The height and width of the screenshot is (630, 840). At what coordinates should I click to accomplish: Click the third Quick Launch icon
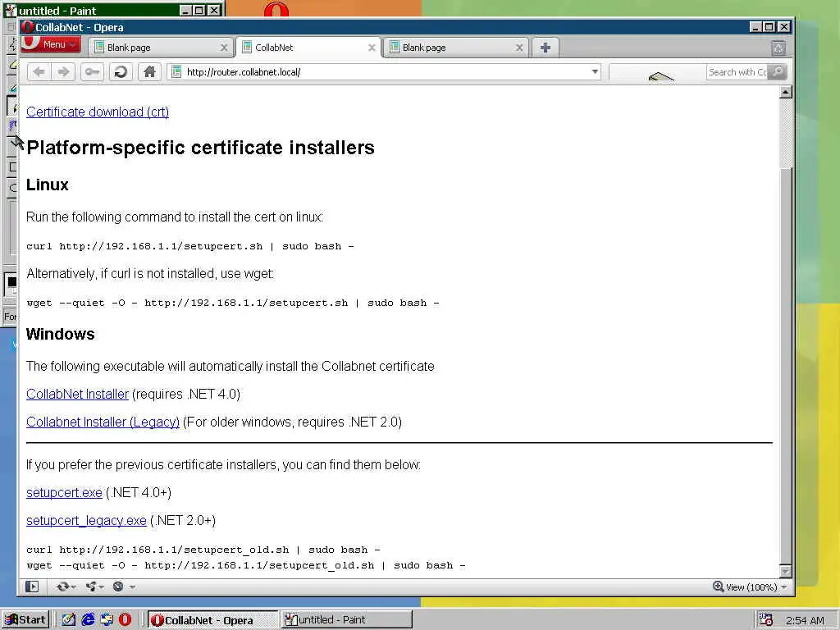107,620
